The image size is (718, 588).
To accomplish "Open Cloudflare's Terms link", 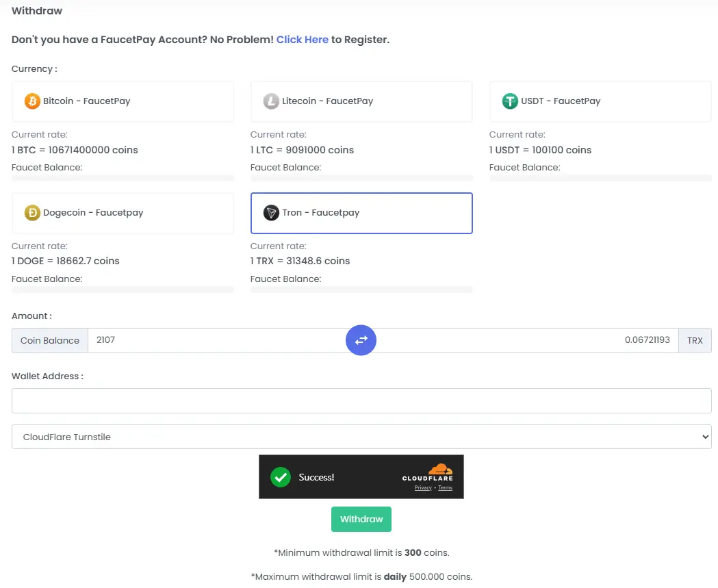I will coord(445,487).
